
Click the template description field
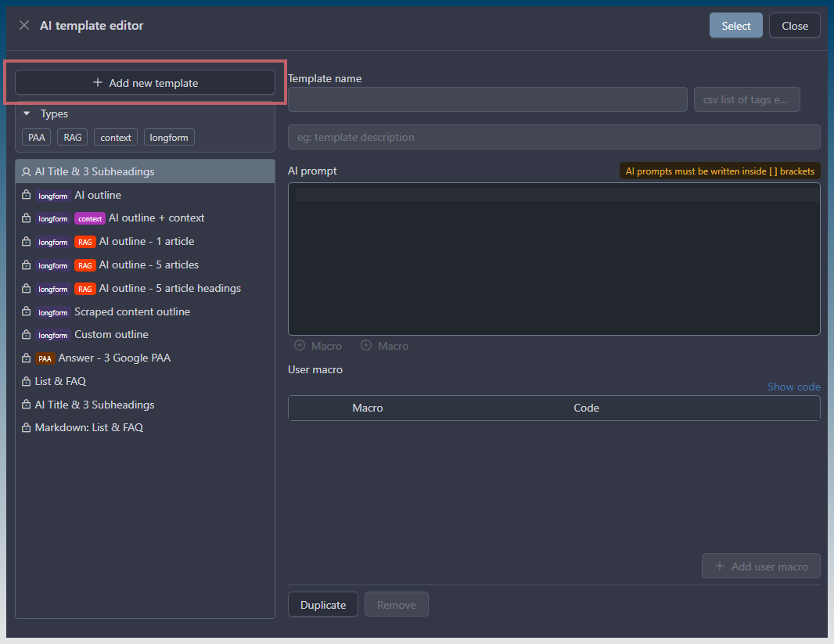[554, 137]
